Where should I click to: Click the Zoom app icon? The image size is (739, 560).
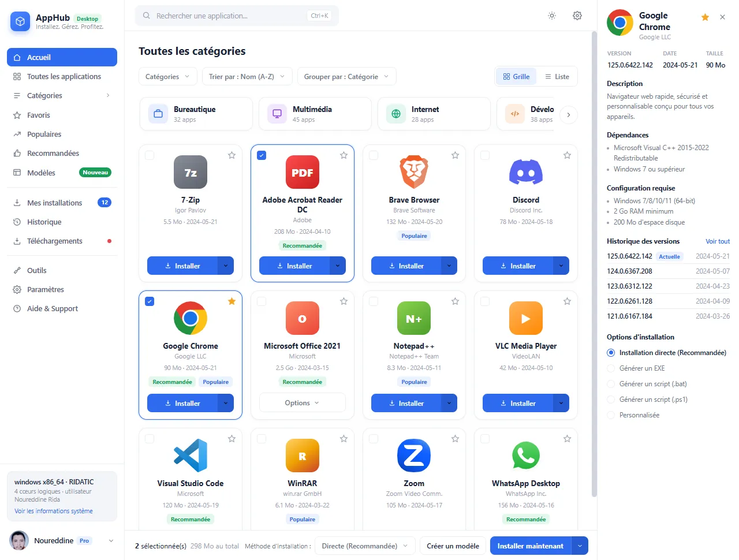coord(414,456)
